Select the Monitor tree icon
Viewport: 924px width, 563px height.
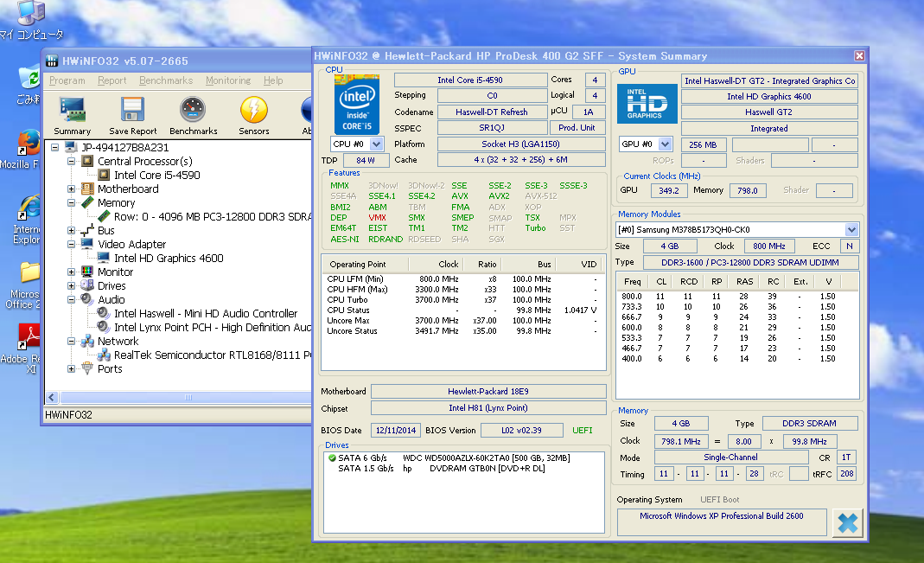click(87, 272)
